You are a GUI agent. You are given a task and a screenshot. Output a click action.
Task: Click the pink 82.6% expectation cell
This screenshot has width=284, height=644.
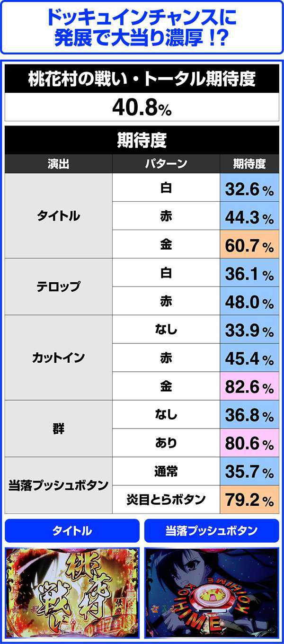(249, 387)
